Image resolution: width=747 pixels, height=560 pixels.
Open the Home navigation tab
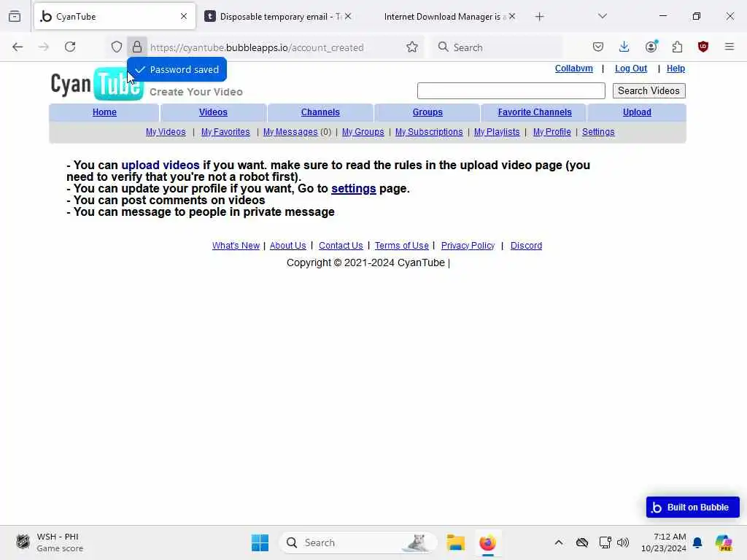104,112
